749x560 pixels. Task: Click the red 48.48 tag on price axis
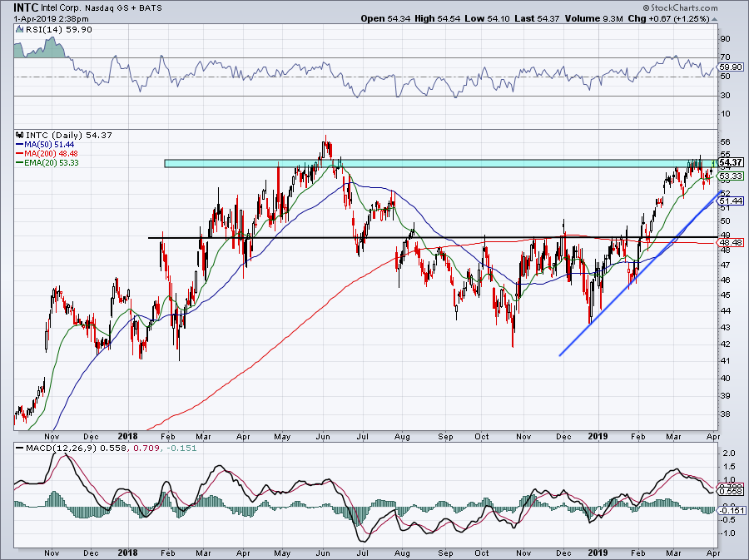[731, 242]
